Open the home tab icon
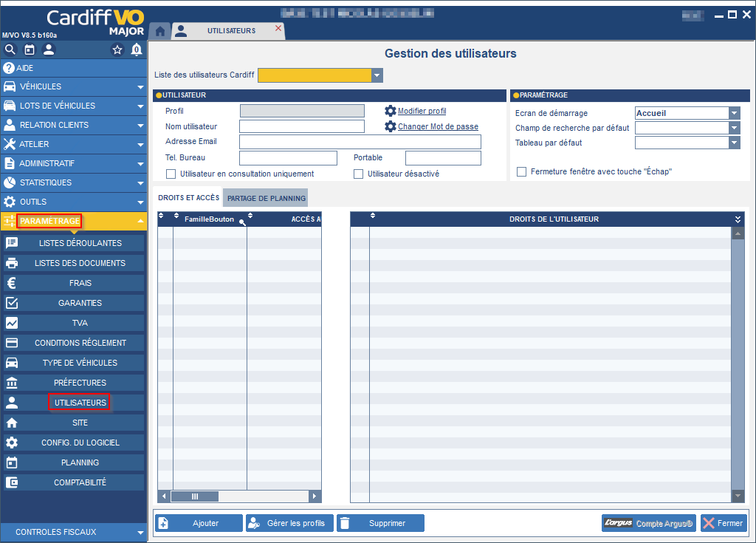756x543 pixels. 160,31
